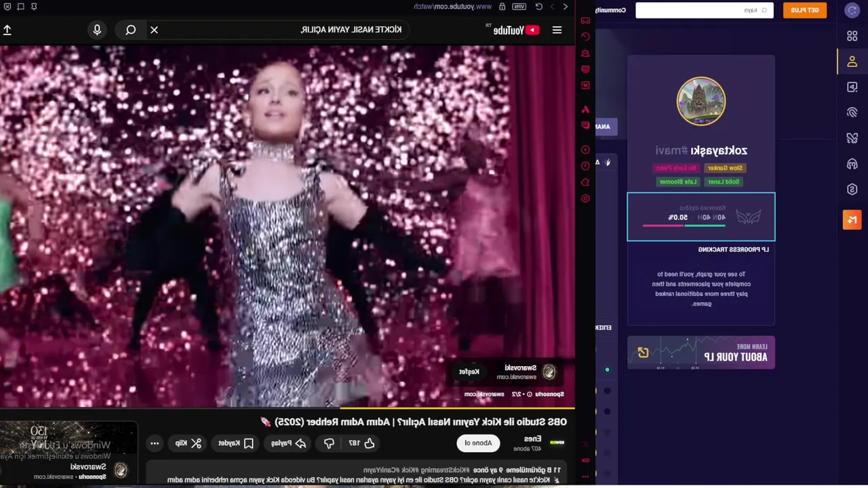
Task: Click the Solid Laner tag
Action: point(725,182)
